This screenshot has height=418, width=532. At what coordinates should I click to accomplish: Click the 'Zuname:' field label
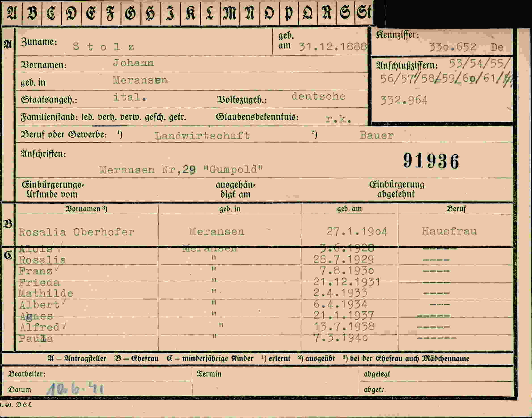coord(39,42)
